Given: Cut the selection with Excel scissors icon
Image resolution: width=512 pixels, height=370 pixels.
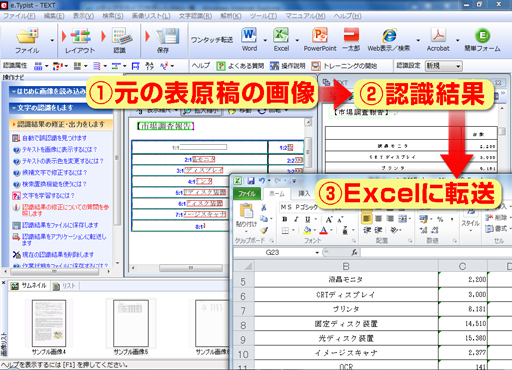Looking at the screenshot, I should click(264, 207).
